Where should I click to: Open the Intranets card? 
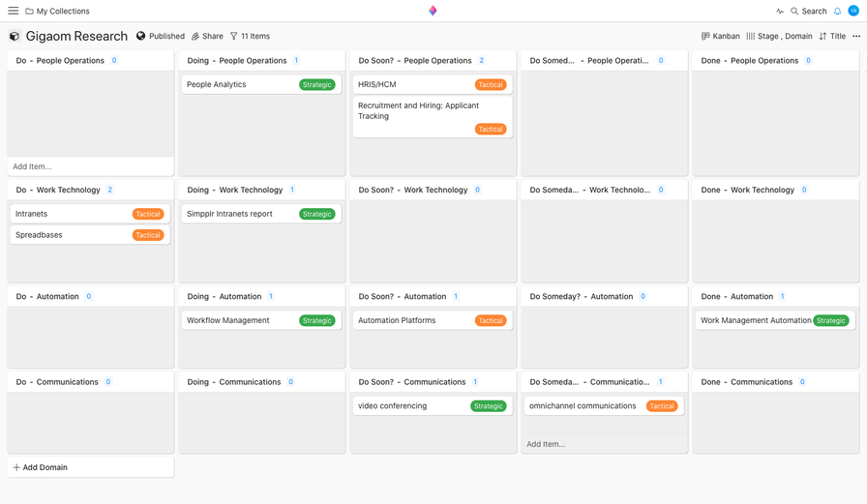tap(90, 214)
